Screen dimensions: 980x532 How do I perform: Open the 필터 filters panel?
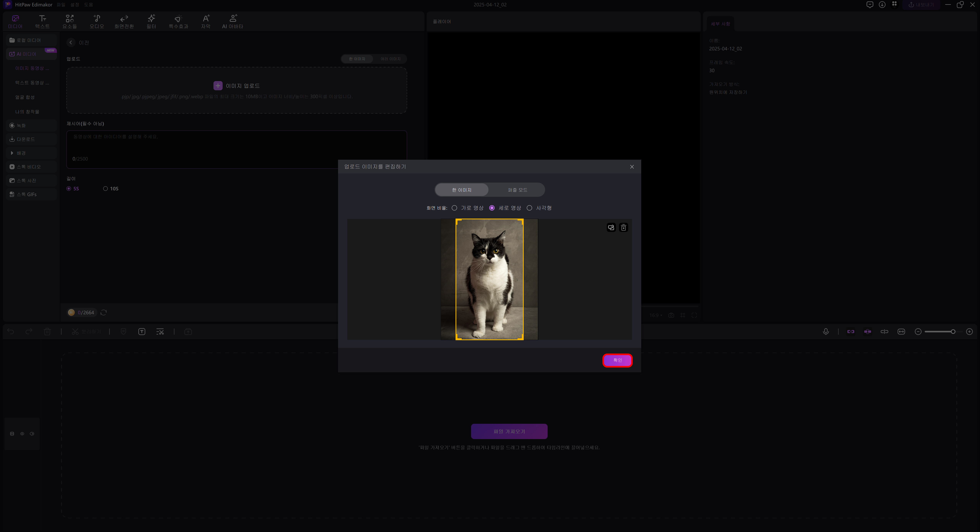(x=151, y=22)
